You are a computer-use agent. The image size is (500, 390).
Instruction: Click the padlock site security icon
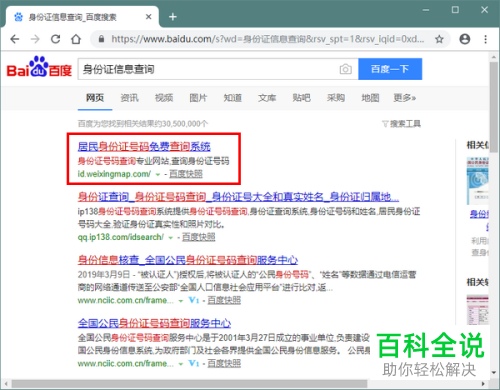click(x=101, y=39)
